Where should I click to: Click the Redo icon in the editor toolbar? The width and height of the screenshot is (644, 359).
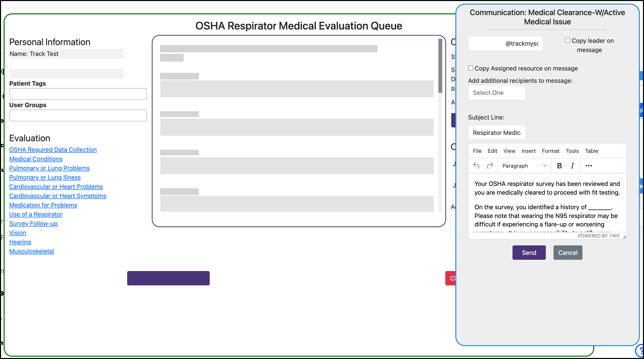490,166
